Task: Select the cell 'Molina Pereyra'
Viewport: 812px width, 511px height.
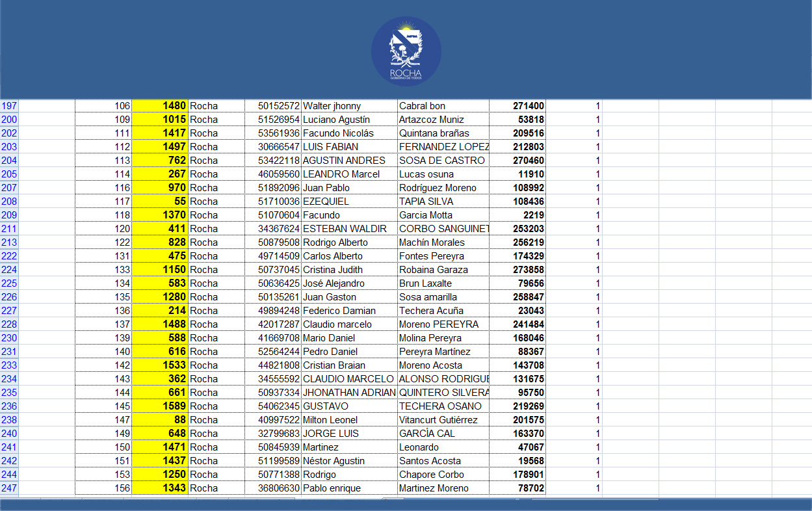Action: 443,338
